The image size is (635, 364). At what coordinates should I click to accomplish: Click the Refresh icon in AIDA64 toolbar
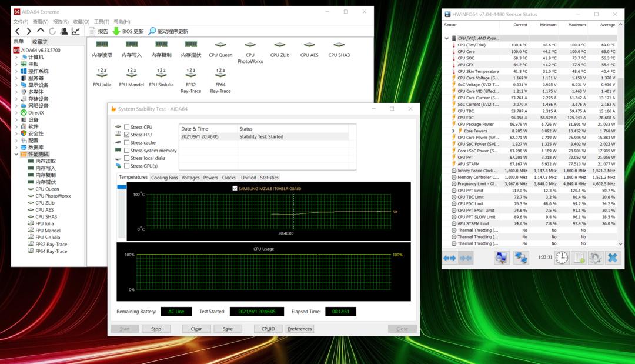[x=52, y=31]
